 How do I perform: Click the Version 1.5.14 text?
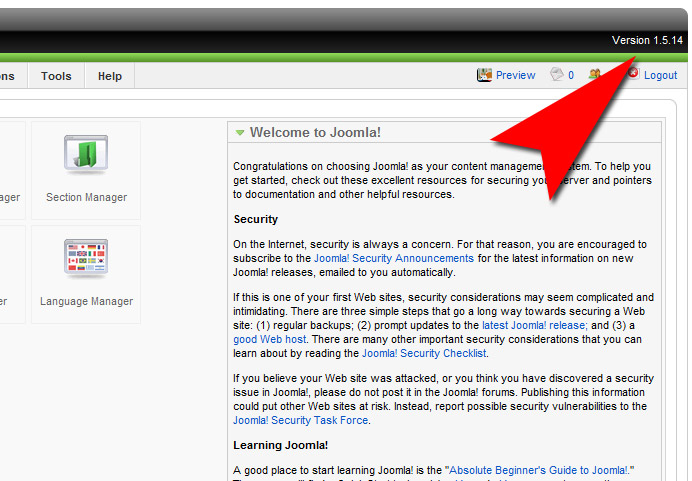pyautogui.click(x=647, y=40)
